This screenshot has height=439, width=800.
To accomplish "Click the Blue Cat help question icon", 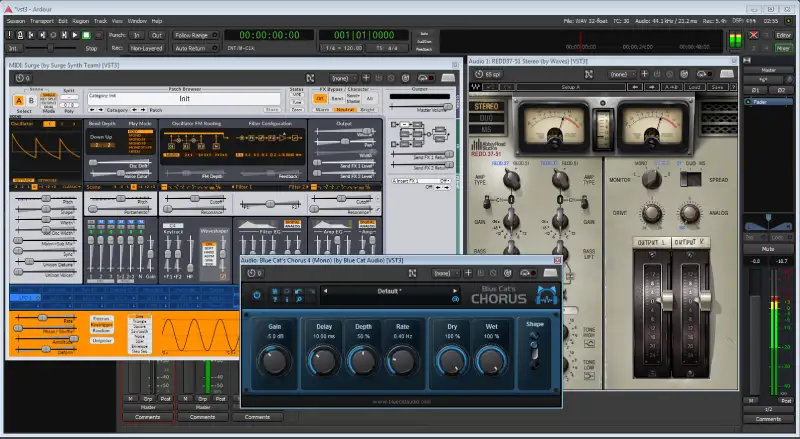I will pos(276,300).
